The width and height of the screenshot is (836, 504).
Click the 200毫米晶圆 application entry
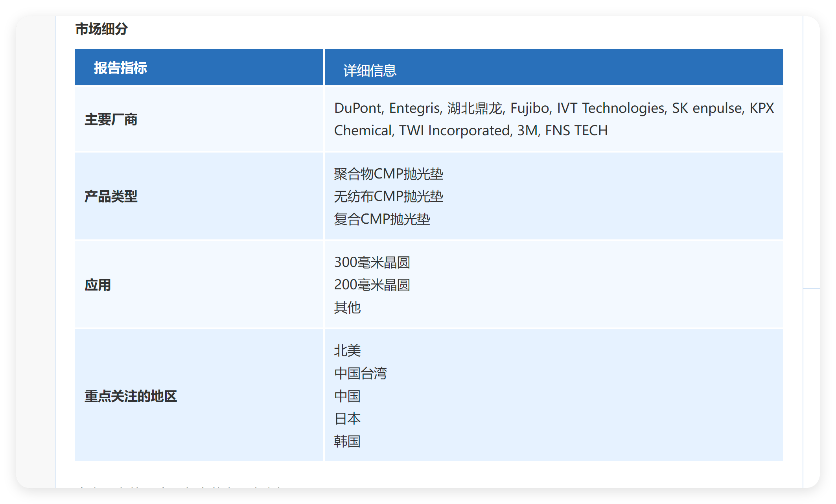coord(372,285)
